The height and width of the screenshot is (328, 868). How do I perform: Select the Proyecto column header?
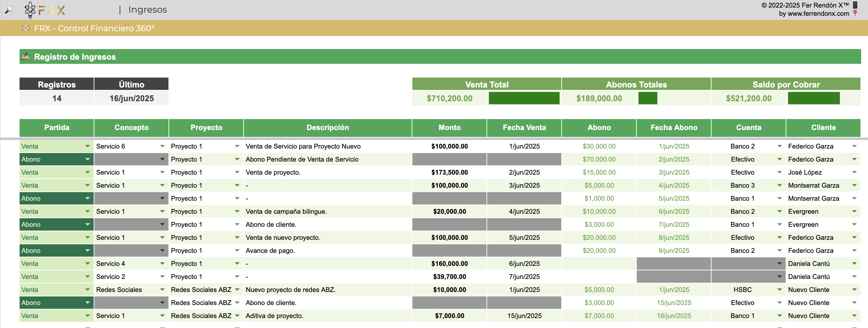[x=206, y=128]
